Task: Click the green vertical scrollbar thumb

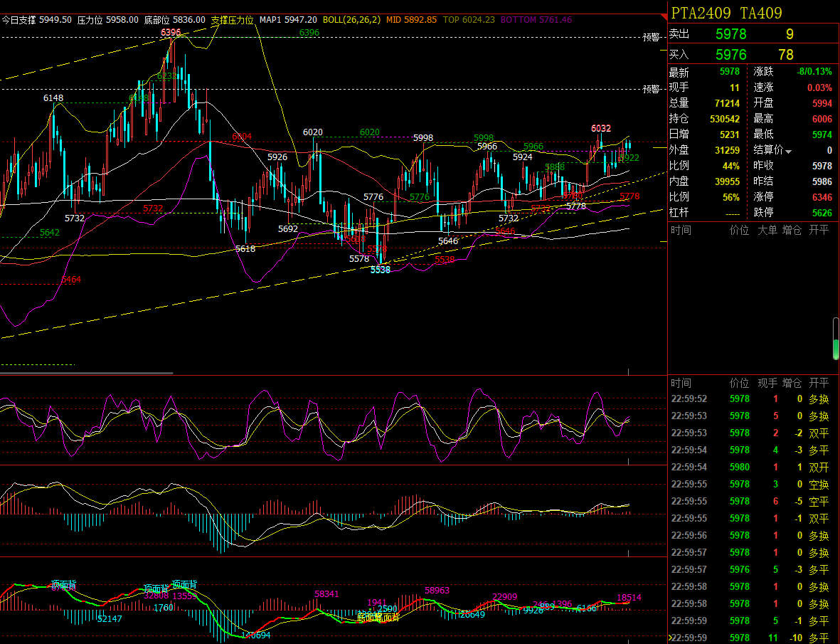Action: tap(836, 339)
